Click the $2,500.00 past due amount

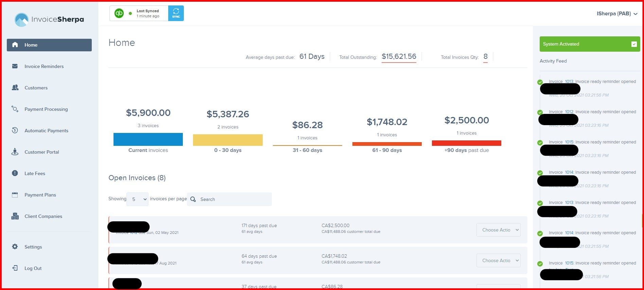pyautogui.click(x=467, y=120)
